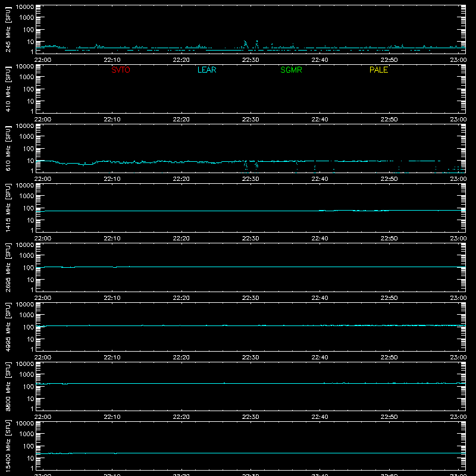Click the 23:00 tick label under 610 MHz plot
This screenshot has width=476, height=476.
click(458, 179)
